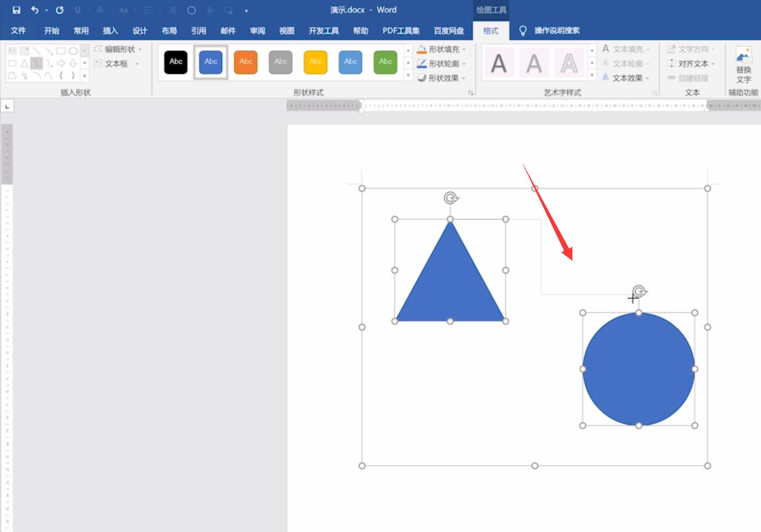Apply the orange Abc shape style
The image size is (761, 532).
click(246, 62)
